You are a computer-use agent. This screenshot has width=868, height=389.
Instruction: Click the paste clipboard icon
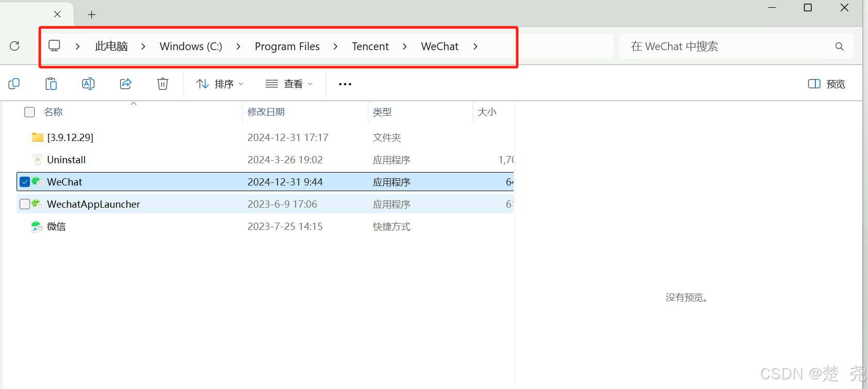[x=51, y=84]
